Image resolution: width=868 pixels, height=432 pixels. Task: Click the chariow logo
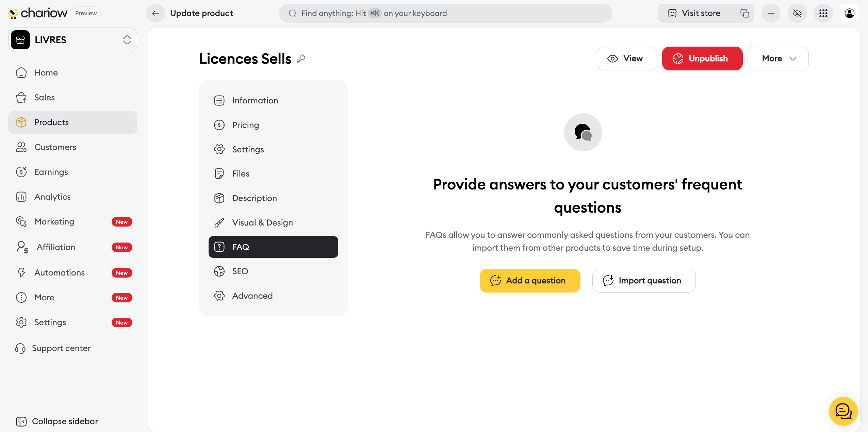(38, 13)
